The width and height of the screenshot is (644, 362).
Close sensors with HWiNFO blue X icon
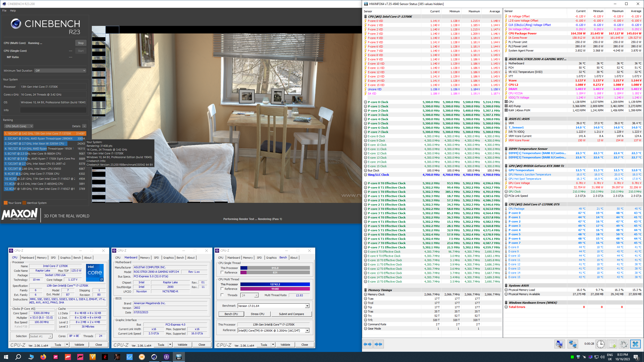tap(635, 344)
